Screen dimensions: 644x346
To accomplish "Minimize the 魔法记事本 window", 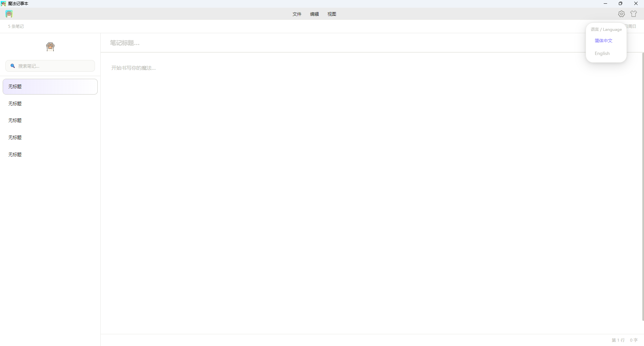I will 605,4.
